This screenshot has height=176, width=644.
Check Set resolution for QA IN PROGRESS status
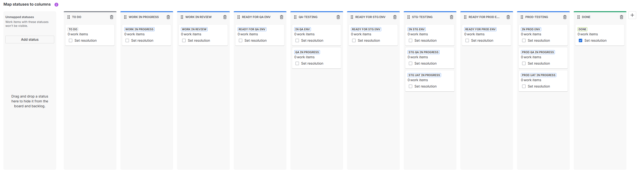click(x=297, y=63)
